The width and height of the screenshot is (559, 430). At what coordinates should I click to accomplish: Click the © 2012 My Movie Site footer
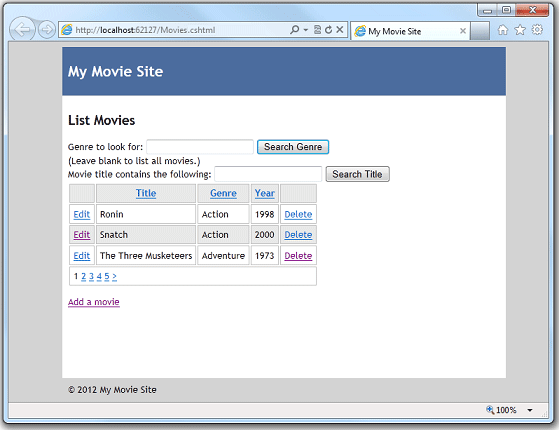112,390
